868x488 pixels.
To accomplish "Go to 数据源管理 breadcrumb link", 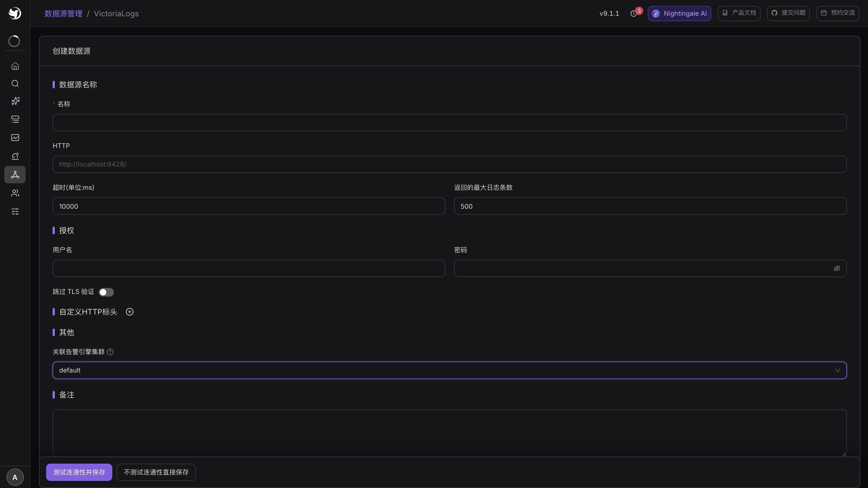I will [63, 14].
